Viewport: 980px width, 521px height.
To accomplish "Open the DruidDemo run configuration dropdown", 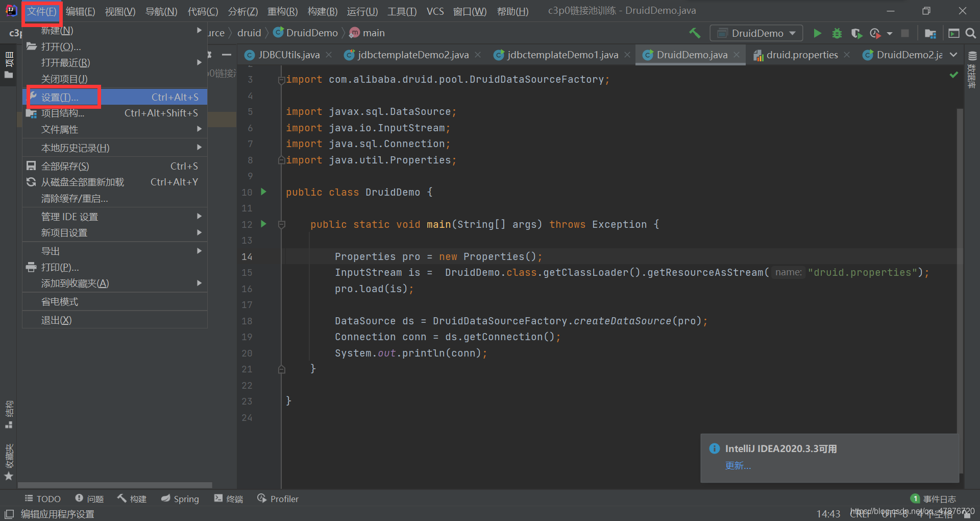I will click(756, 33).
